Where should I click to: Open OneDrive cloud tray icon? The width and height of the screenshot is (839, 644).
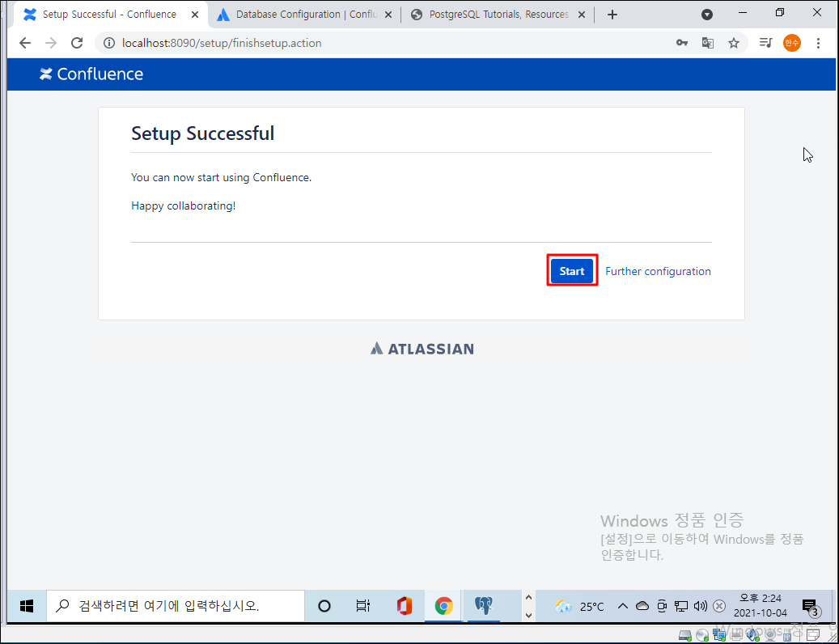click(642, 606)
